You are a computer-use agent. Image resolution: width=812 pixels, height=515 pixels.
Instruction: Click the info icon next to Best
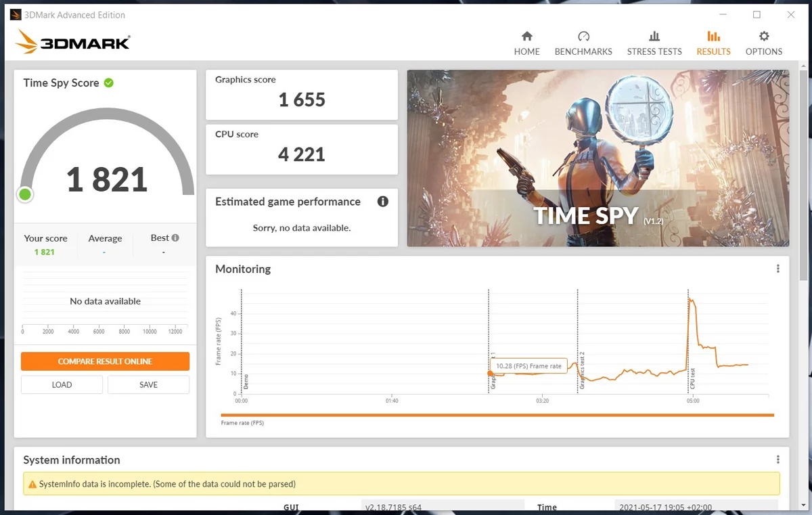point(175,238)
